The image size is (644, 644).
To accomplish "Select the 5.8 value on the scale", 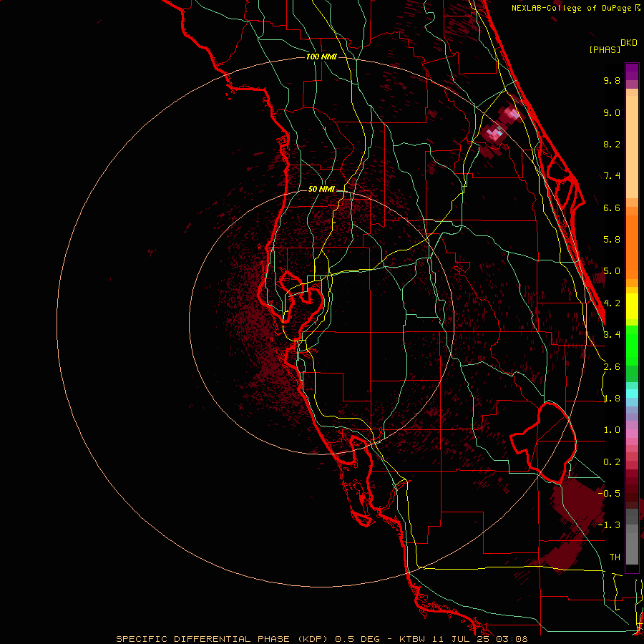I will pyautogui.click(x=612, y=240).
